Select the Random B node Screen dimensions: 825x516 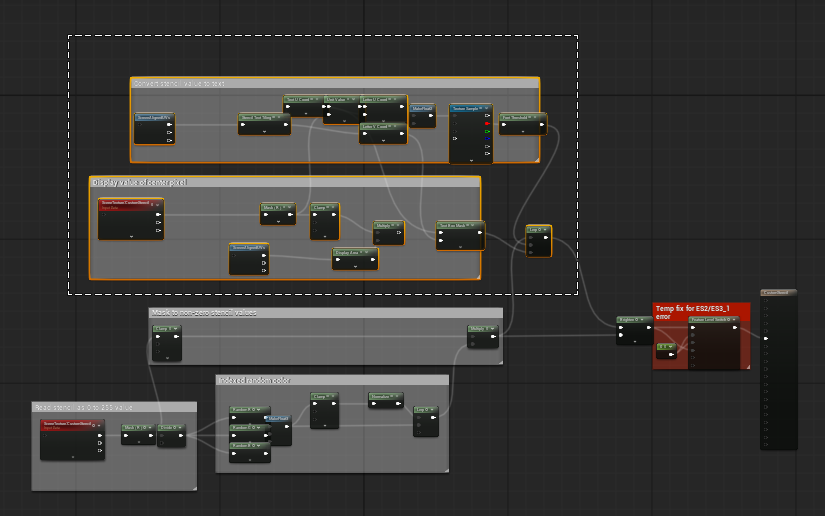pos(250,452)
